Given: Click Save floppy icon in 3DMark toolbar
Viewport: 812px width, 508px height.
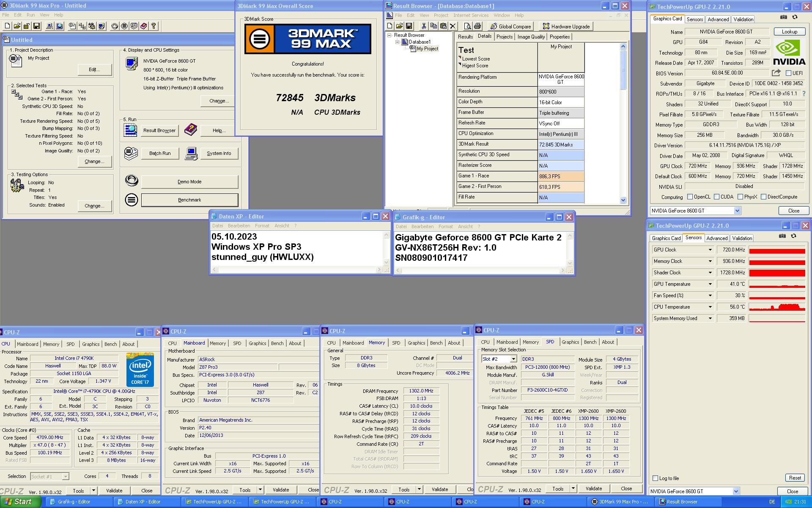Looking at the screenshot, I should pos(36,26).
